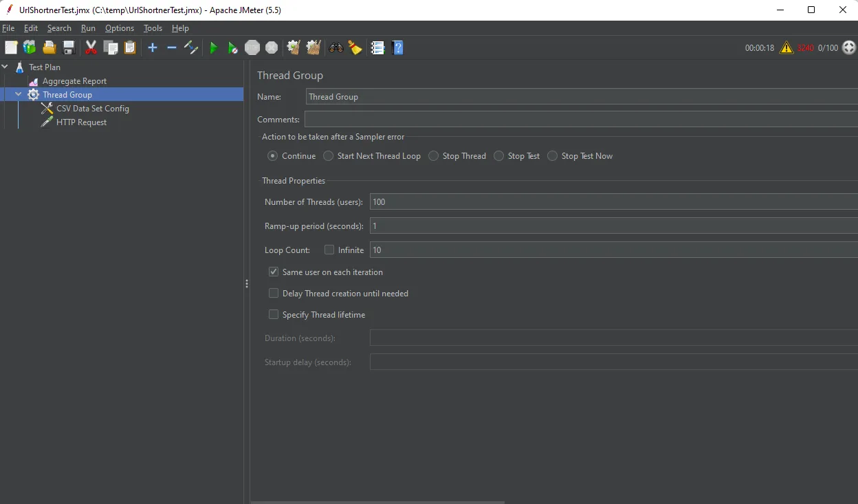
Task: Click the New test plan icon
Action: pos(11,47)
